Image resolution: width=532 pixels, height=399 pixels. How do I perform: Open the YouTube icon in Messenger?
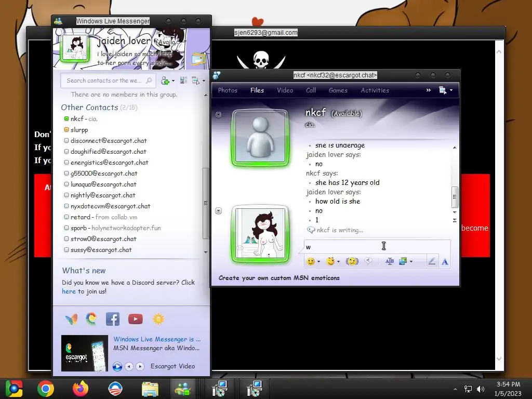coord(136,319)
